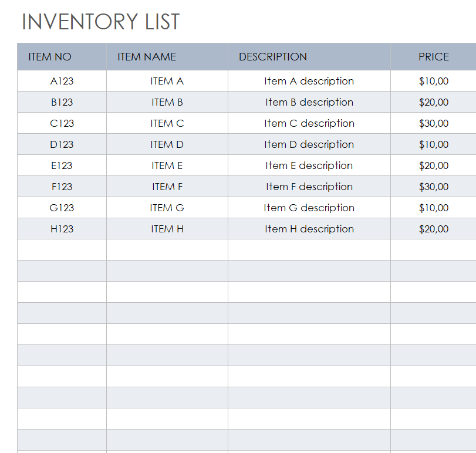Select the ITEM B name cell
The height and width of the screenshot is (453, 476).
pos(167,102)
